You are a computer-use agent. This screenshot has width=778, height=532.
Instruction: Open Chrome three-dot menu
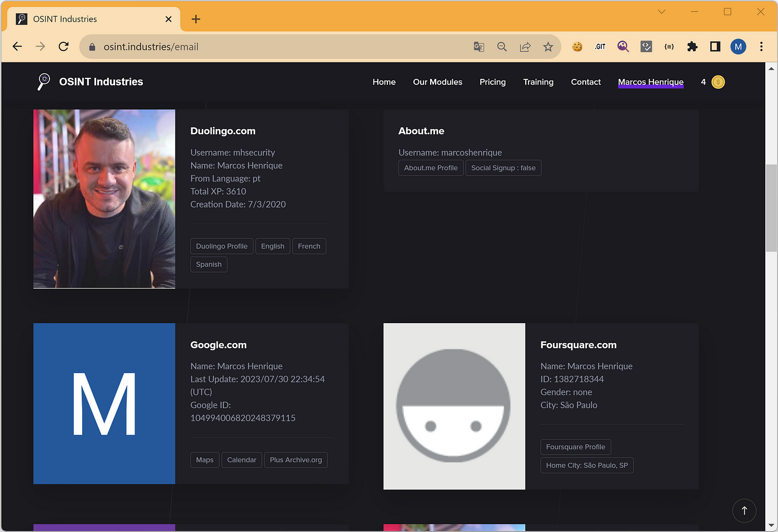pos(761,47)
